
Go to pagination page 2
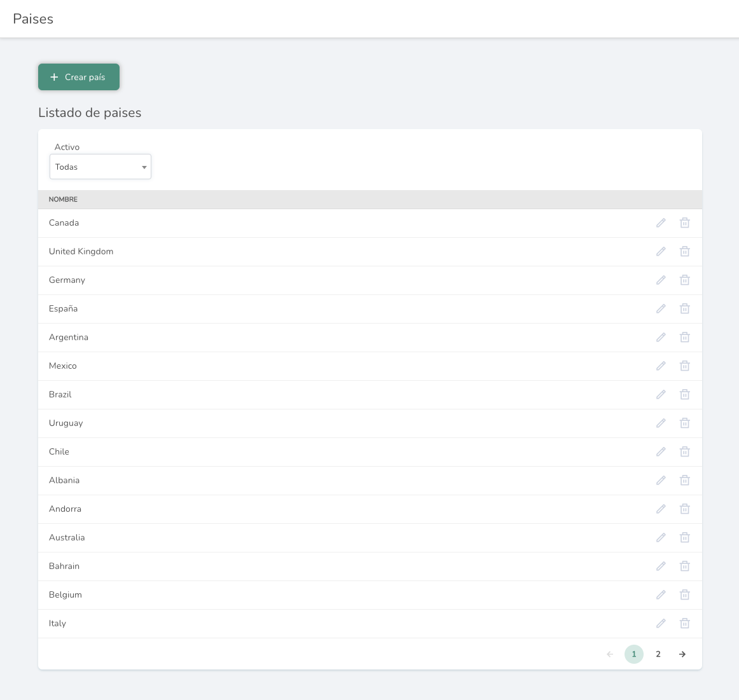pos(658,654)
